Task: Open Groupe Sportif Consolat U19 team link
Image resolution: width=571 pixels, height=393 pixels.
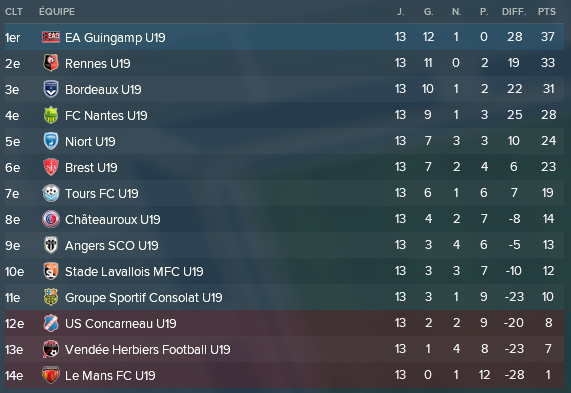Action: pos(143,298)
